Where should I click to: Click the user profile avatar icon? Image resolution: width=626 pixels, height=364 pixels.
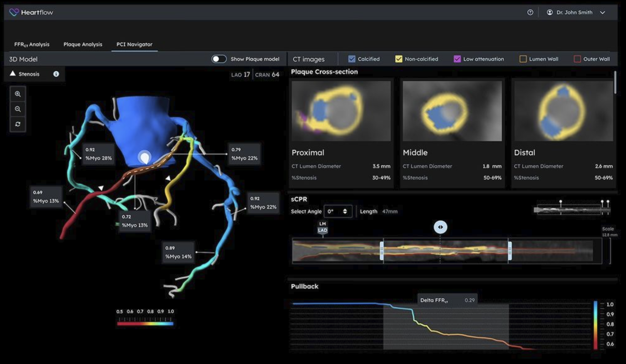click(x=550, y=12)
